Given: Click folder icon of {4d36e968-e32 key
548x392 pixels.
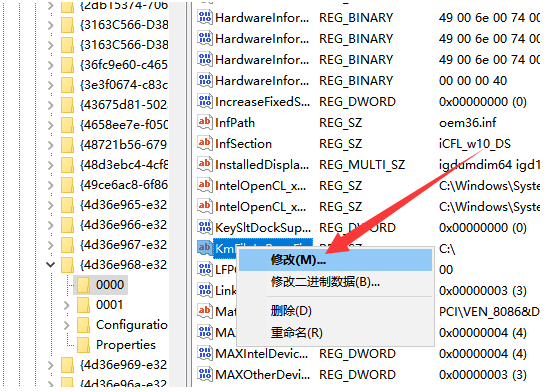Looking at the screenshot, I should [67, 264].
